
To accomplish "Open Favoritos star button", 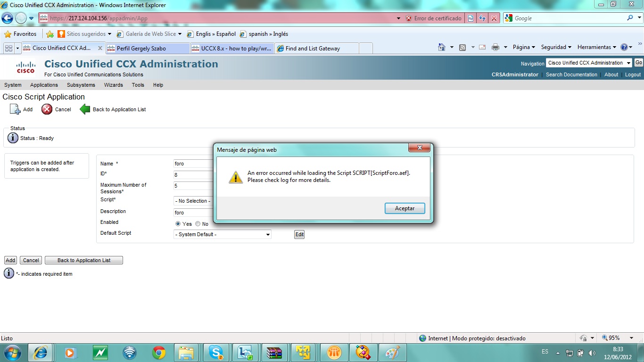I will [x=20, y=34].
